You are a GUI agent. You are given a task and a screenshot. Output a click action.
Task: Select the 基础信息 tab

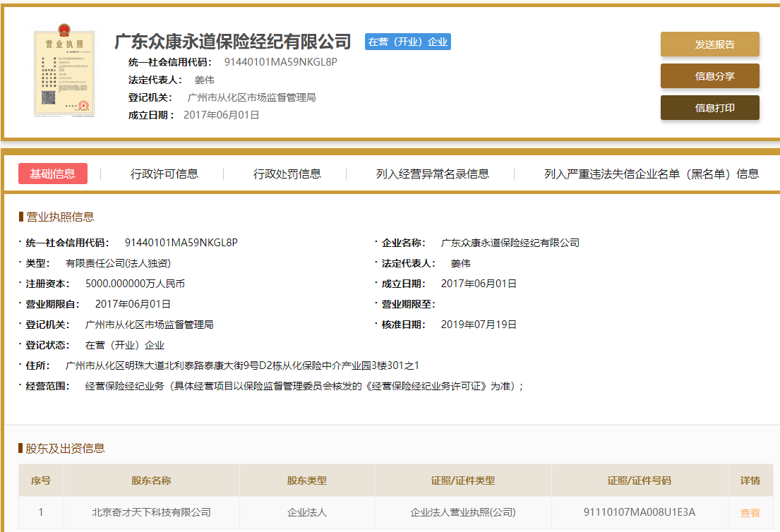[53, 174]
